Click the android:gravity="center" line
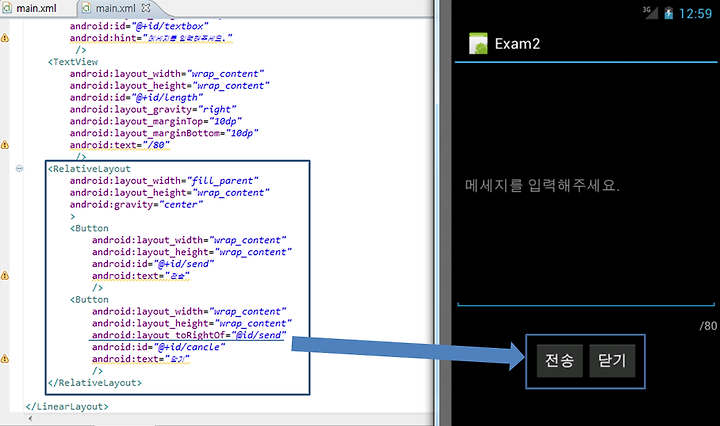 136,204
